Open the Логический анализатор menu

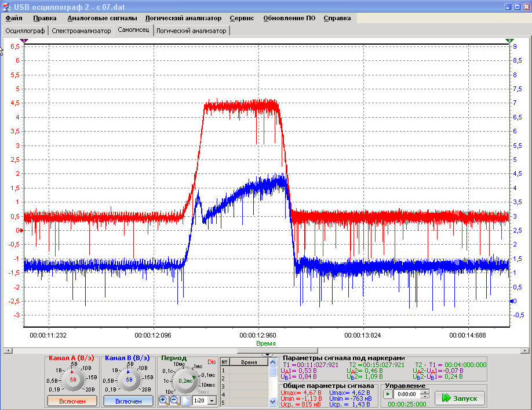(x=183, y=18)
